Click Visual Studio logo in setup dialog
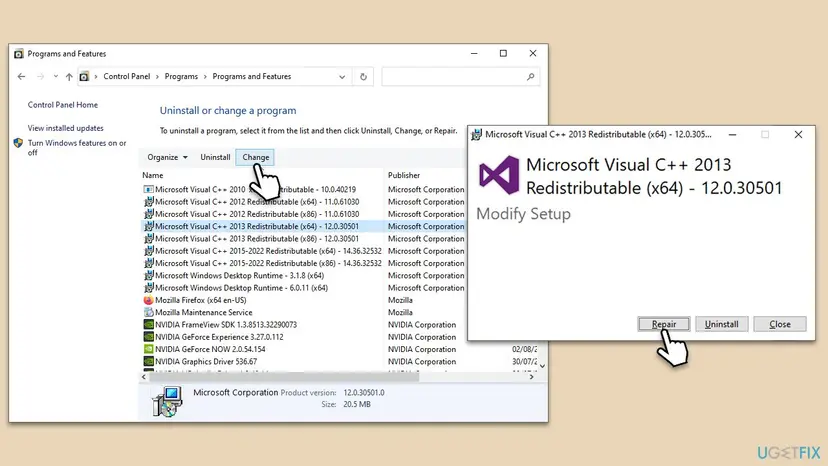Viewport: 828px width, 466px height. click(x=498, y=175)
